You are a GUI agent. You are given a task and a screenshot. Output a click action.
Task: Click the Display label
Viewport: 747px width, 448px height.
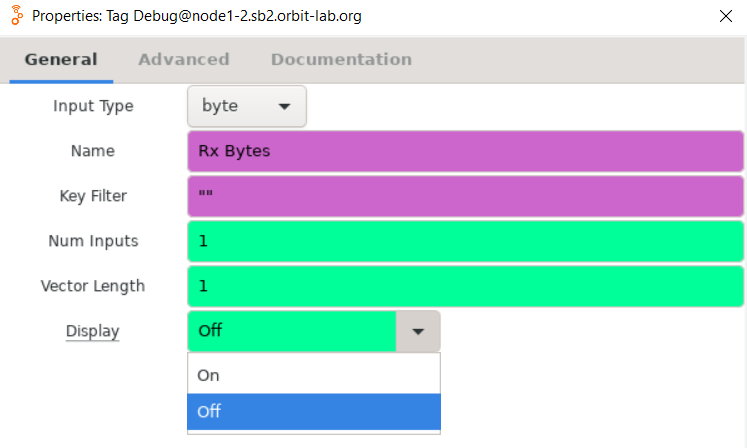[x=93, y=331]
